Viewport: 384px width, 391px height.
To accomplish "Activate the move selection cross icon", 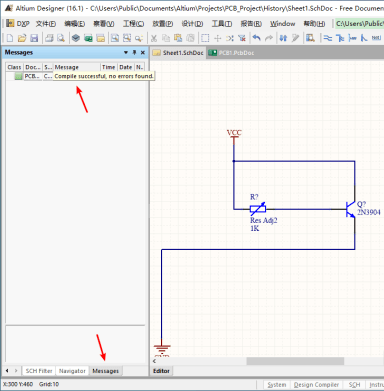I will 217,38.
